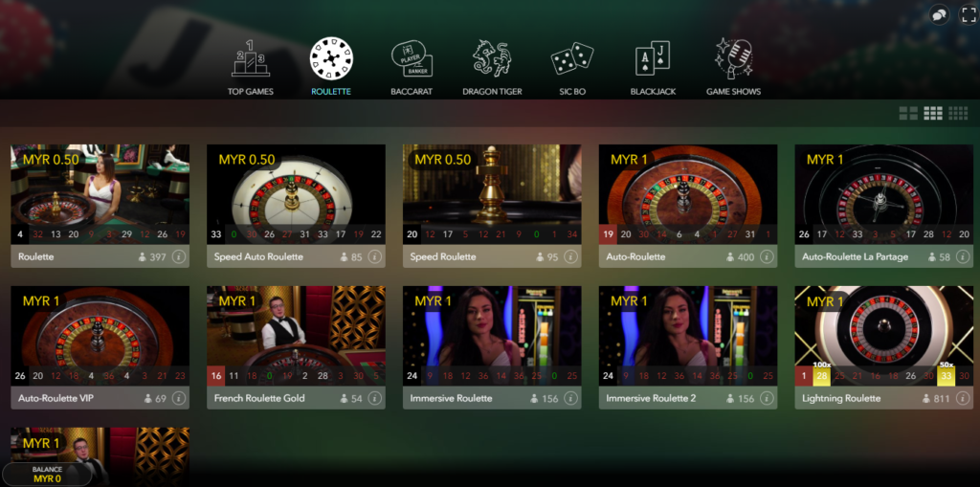Open the Baccarat category icon

[412, 58]
